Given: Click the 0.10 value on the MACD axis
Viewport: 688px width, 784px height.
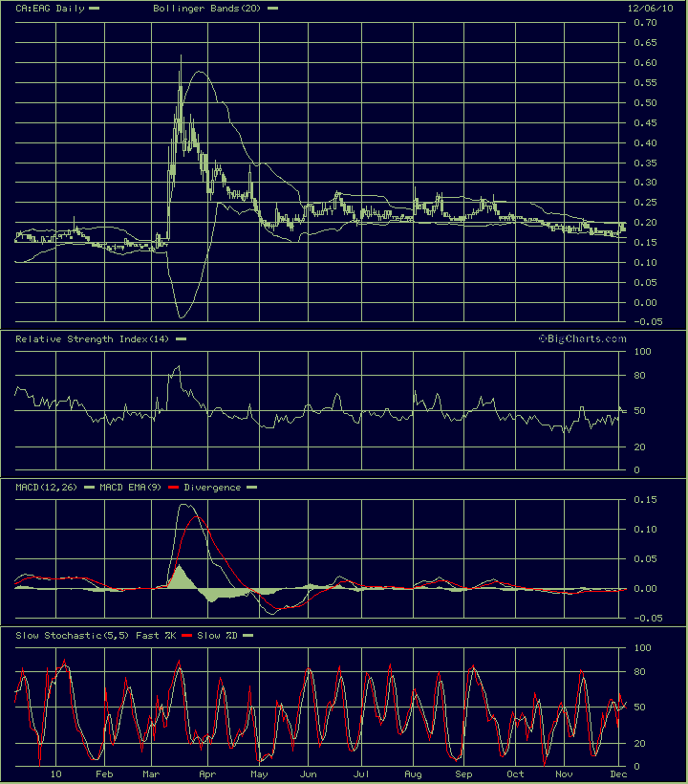Looking at the screenshot, I should tap(645, 530).
